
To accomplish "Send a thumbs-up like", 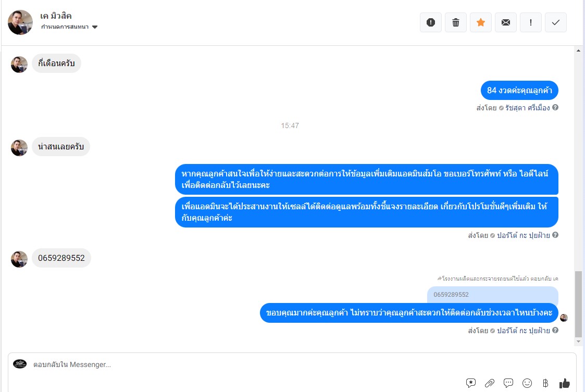I will coord(565,383).
